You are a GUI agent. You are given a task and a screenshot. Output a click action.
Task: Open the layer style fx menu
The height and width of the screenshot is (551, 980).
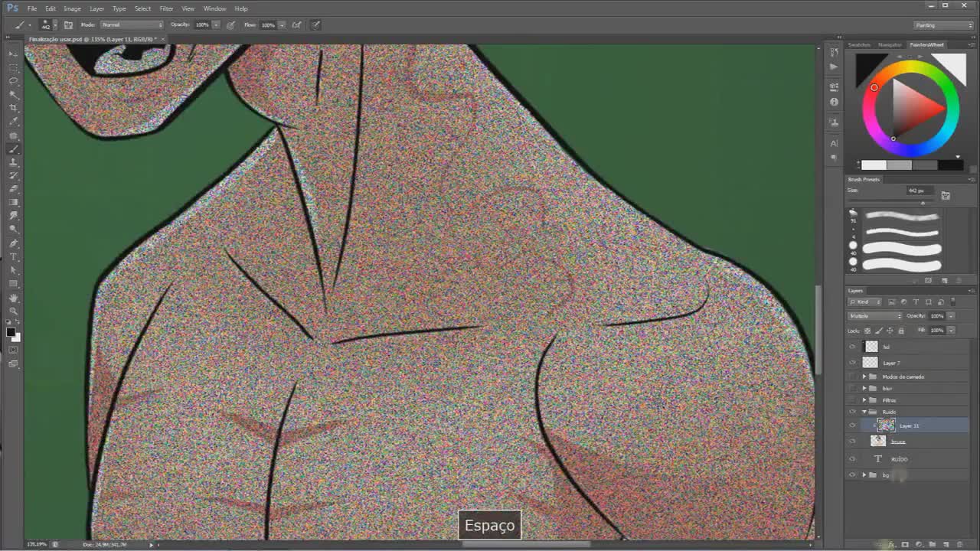892,544
